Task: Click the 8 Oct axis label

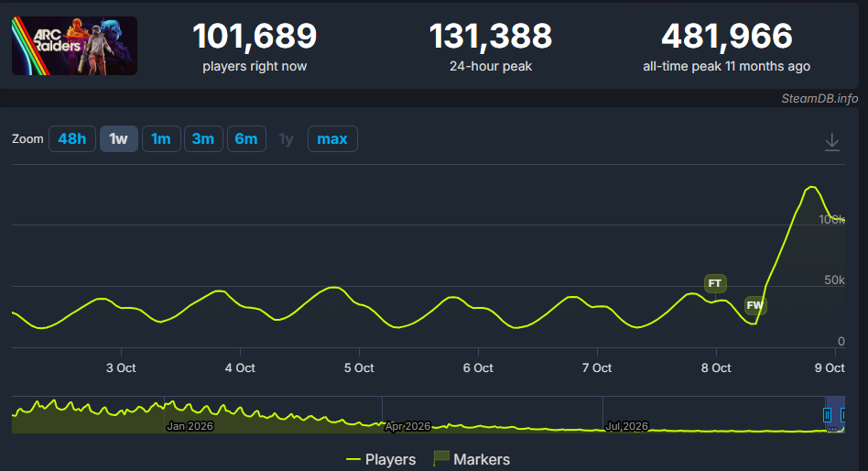Action: (716, 368)
